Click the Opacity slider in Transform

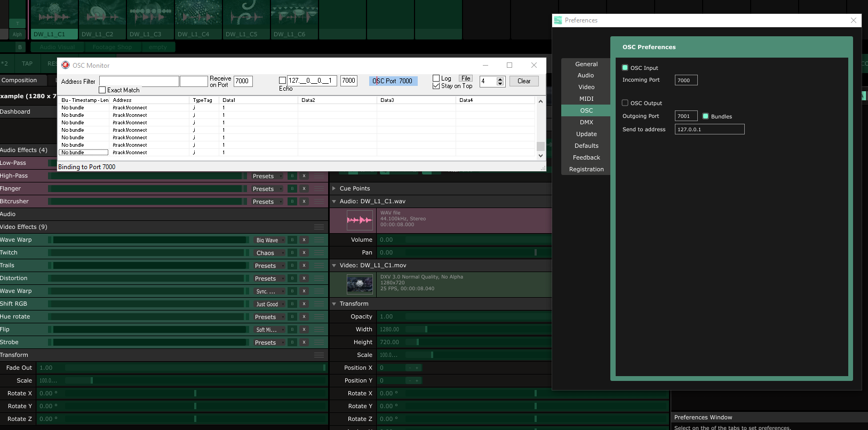coord(464,316)
